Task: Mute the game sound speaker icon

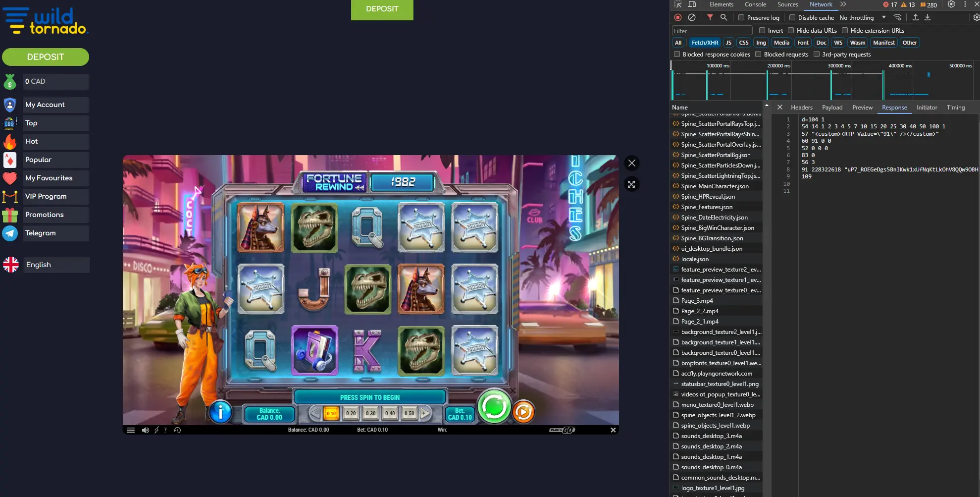Action: point(145,430)
